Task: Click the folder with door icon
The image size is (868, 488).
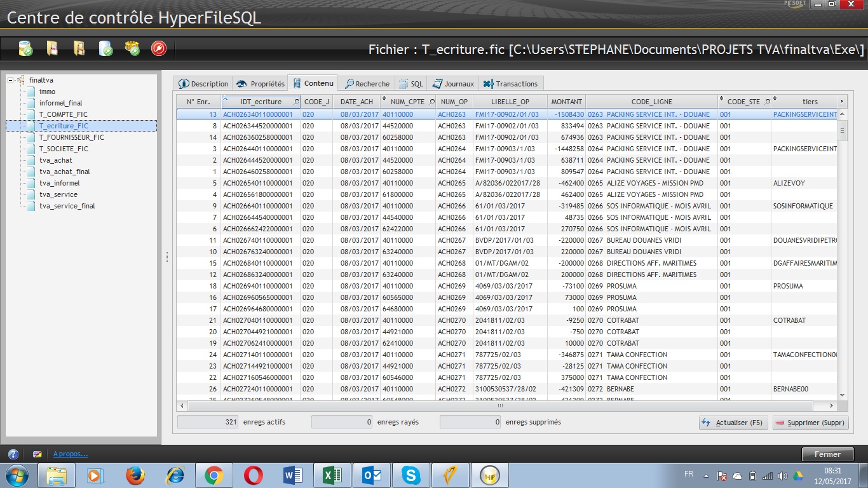Action: (x=79, y=48)
